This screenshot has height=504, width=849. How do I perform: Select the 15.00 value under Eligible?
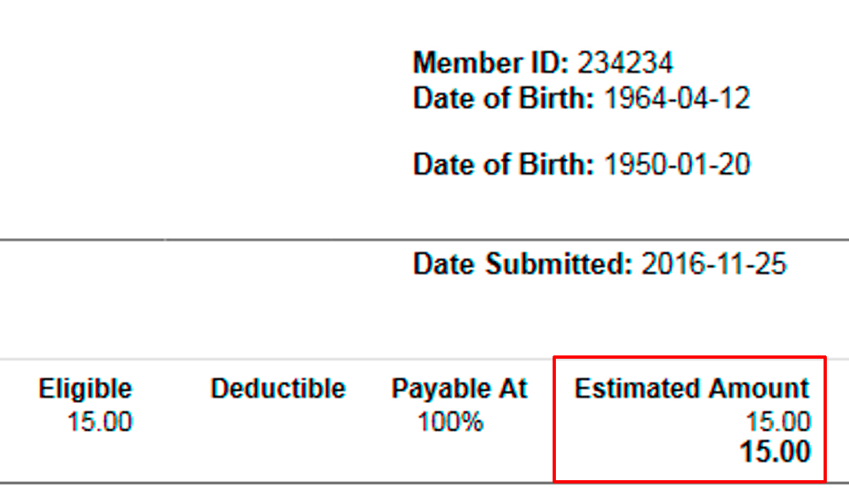(x=99, y=422)
